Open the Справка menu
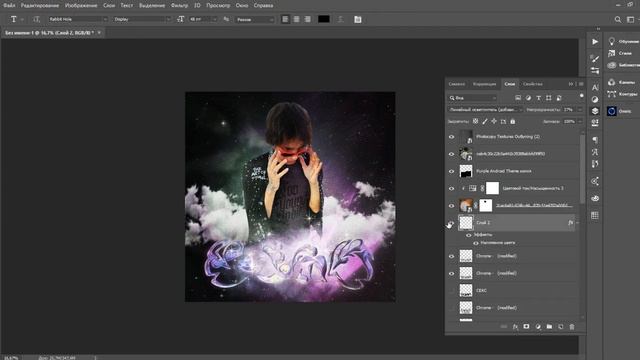The image size is (640, 360). (x=263, y=5)
